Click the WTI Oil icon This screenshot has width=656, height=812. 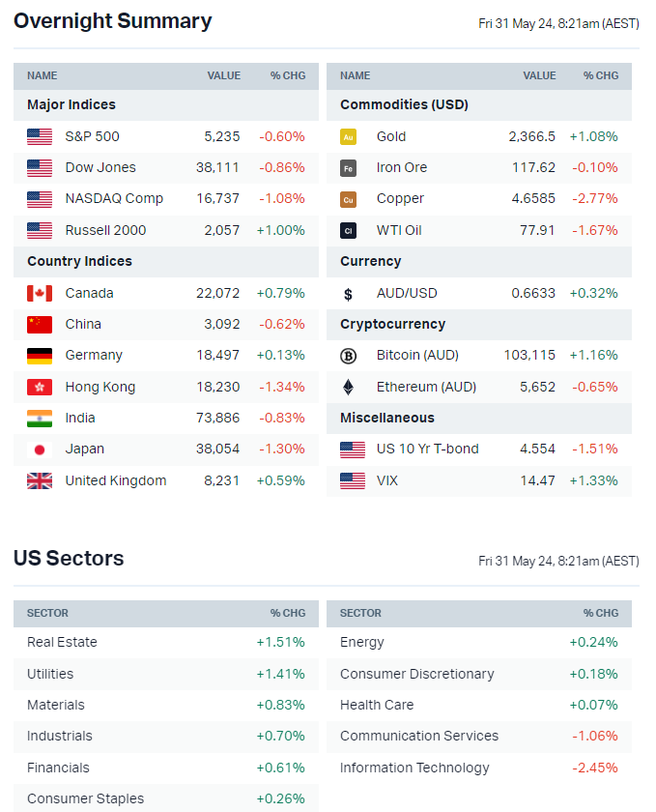point(348,230)
